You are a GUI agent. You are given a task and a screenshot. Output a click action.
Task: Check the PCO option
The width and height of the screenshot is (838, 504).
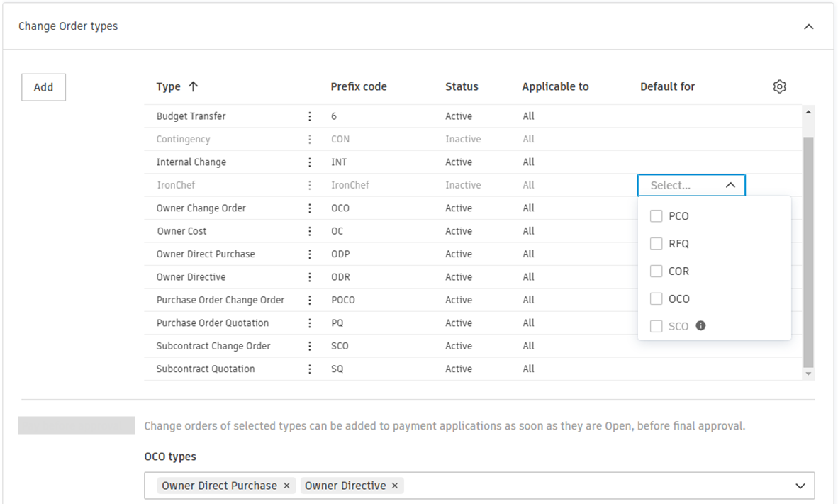(x=657, y=216)
